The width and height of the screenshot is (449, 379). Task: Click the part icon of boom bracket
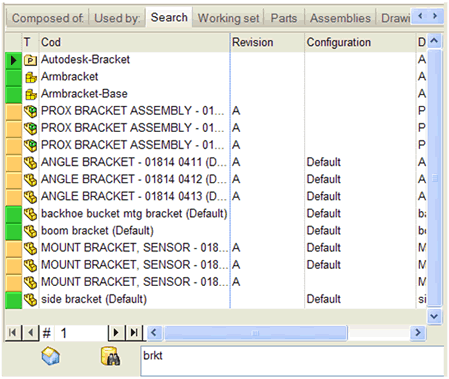click(30, 231)
